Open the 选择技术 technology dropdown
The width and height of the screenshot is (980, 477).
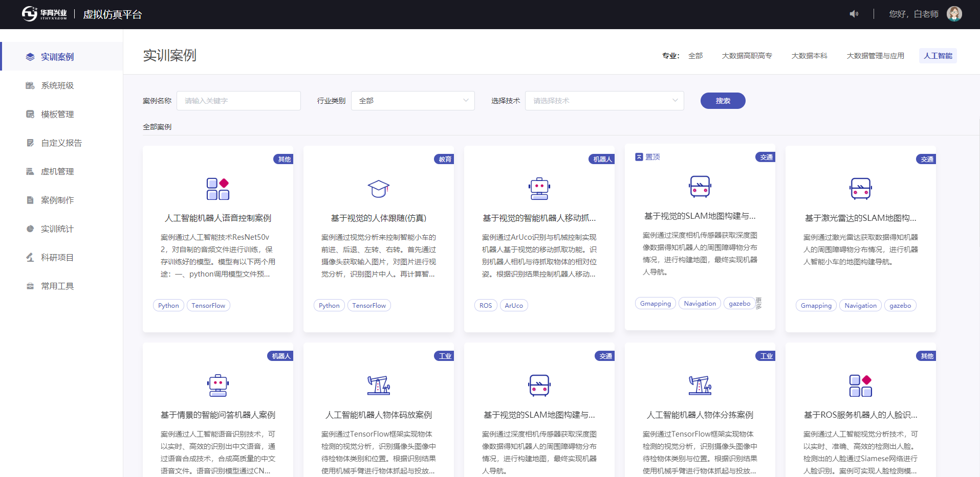point(604,101)
